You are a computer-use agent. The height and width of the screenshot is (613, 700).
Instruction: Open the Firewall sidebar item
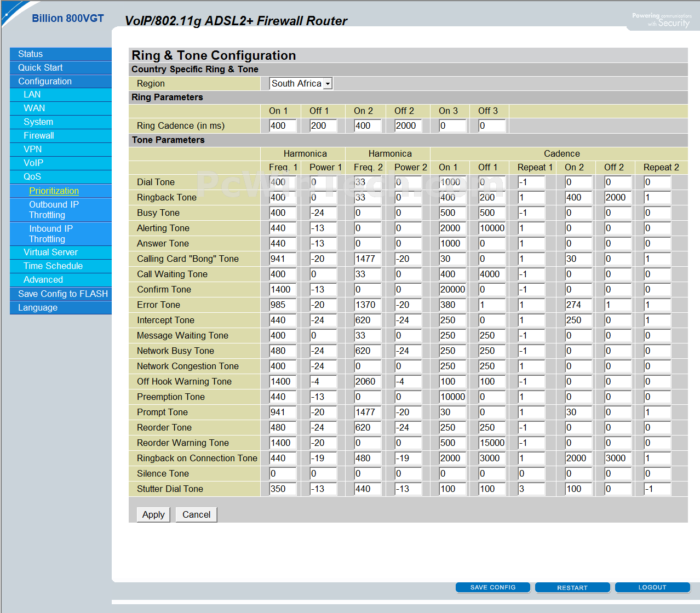(x=61, y=136)
